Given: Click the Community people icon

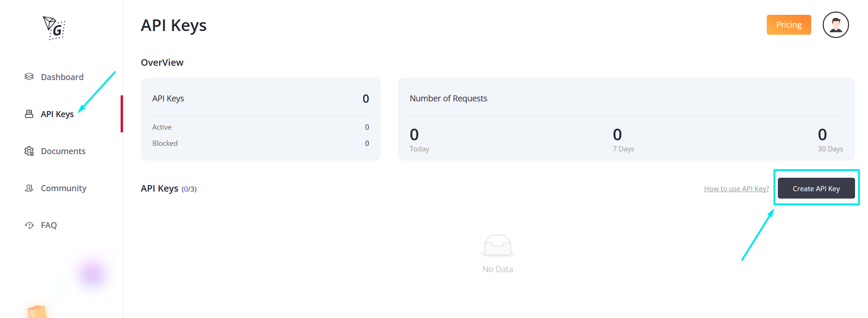Looking at the screenshot, I should [x=29, y=188].
